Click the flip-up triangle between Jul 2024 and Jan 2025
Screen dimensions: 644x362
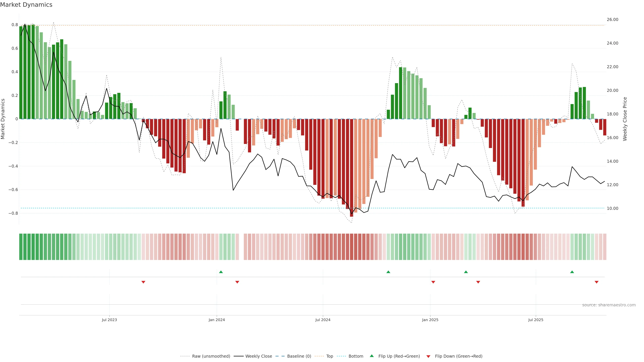point(388,272)
